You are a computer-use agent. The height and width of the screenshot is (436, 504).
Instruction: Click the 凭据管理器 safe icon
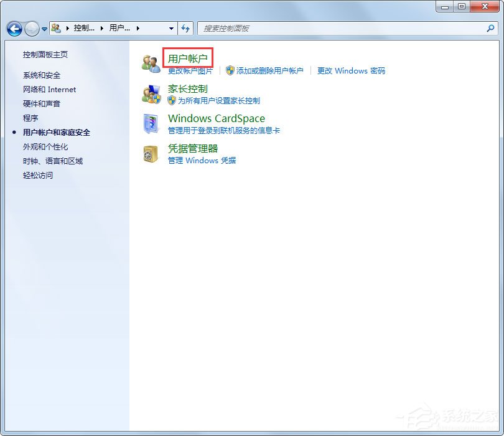coord(150,153)
